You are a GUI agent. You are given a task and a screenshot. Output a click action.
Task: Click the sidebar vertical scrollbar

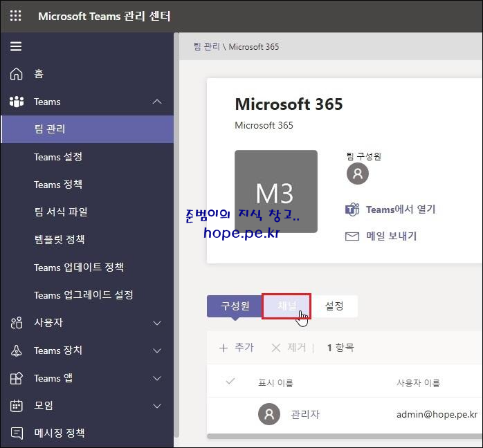(176, 235)
